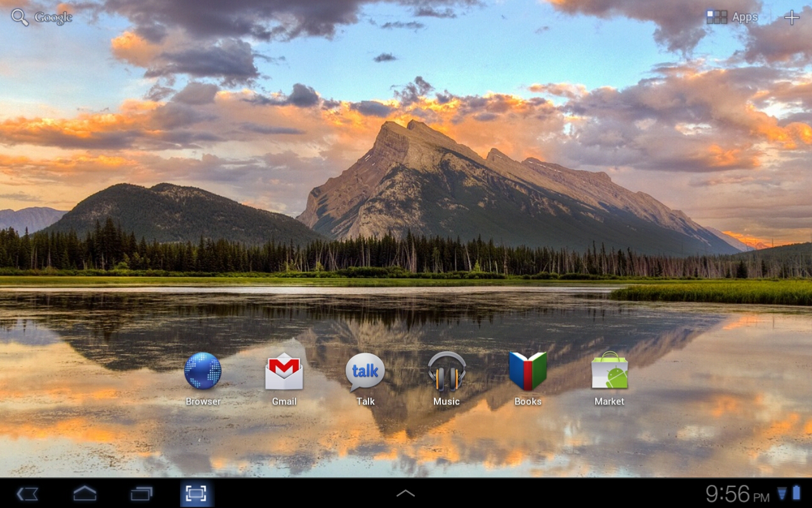Image resolution: width=812 pixels, height=508 pixels.
Task: Tap the Google search magnifier icon
Action: pyautogui.click(x=20, y=17)
